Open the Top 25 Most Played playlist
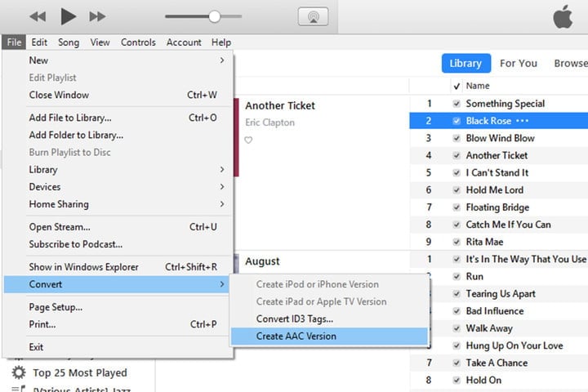 tap(80, 373)
